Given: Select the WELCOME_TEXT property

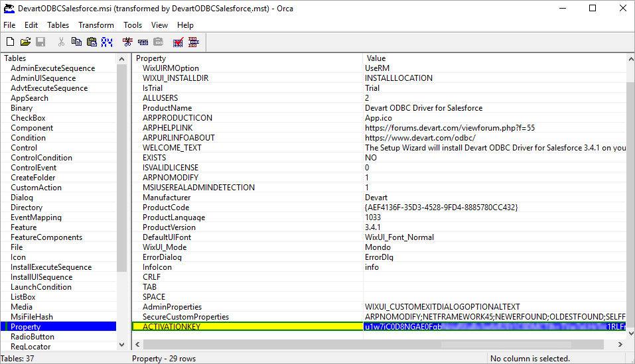Looking at the screenshot, I should click(x=172, y=148).
